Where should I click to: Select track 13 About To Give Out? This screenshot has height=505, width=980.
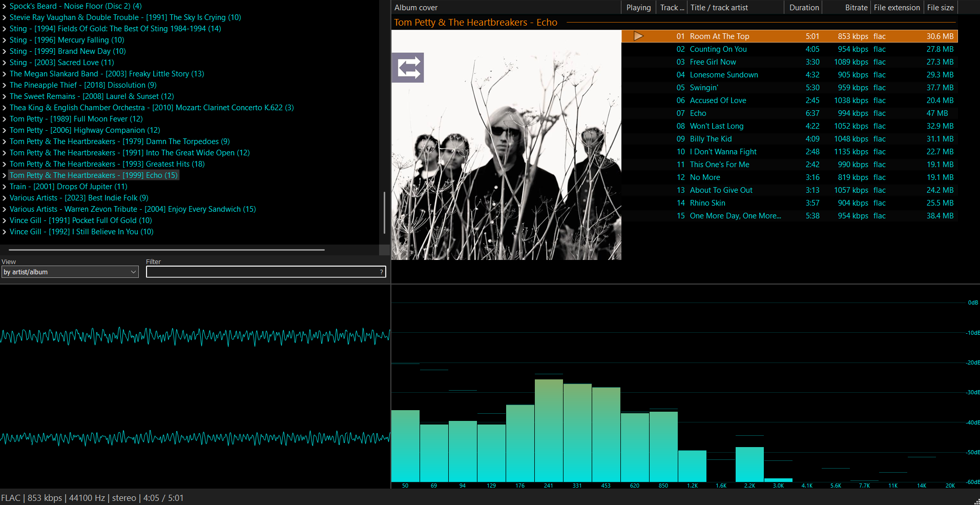[x=789, y=190]
